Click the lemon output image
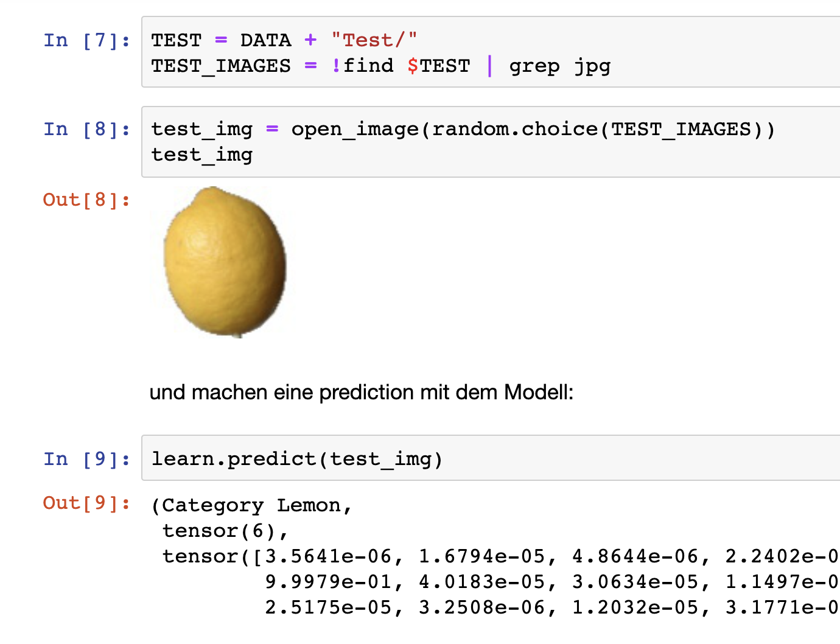Screen dimensions: 840x644 [225, 262]
